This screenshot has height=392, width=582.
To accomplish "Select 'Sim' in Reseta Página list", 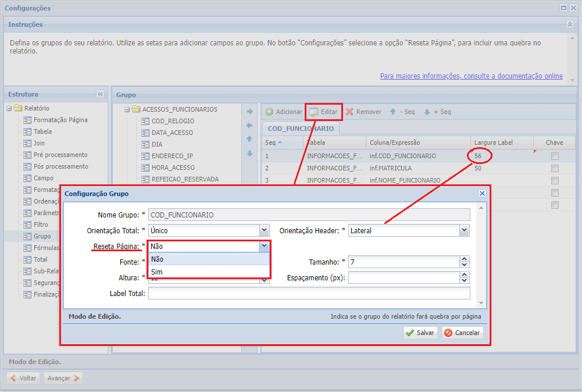I will [157, 272].
